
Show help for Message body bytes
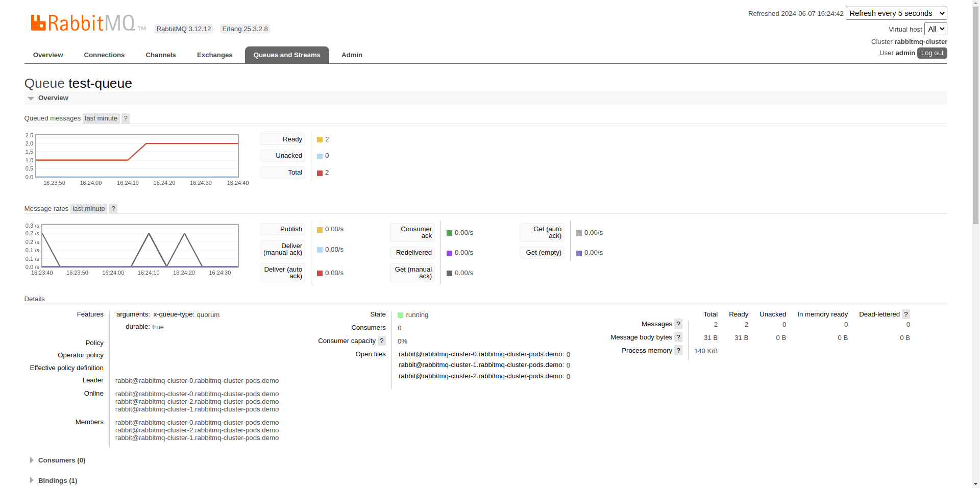pos(678,337)
